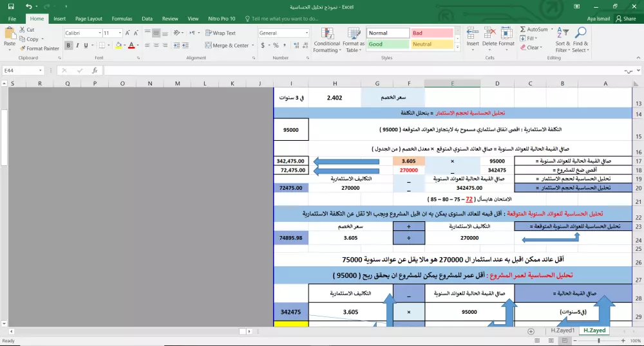Click the Save icon in title bar
The image size is (644, 346).
[x=11, y=6]
